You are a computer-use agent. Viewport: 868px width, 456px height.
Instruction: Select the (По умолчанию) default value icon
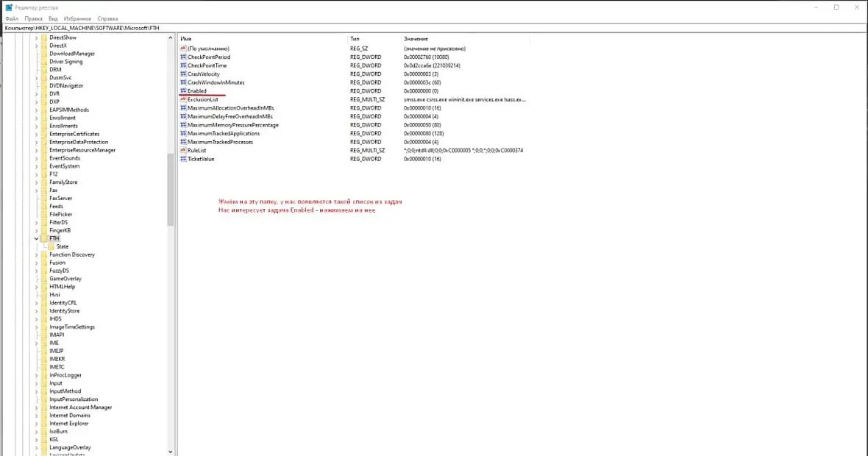(183, 49)
